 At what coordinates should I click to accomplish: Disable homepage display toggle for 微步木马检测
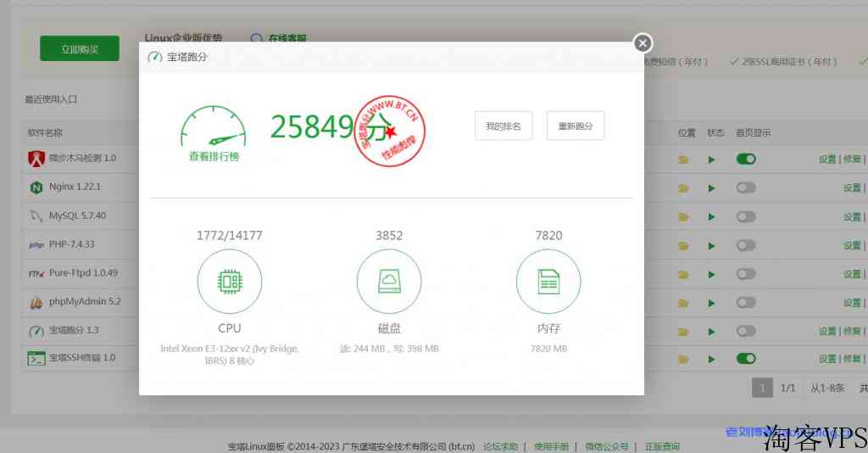(x=746, y=159)
